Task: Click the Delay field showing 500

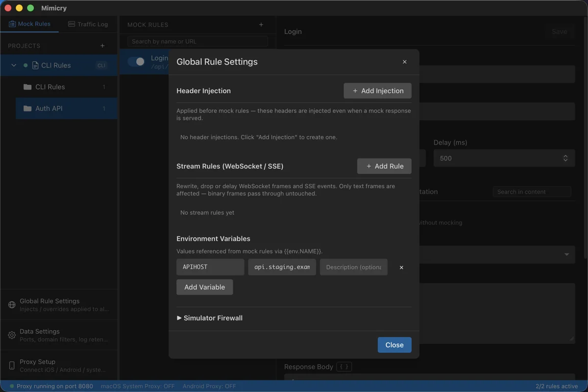Action: point(504,158)
